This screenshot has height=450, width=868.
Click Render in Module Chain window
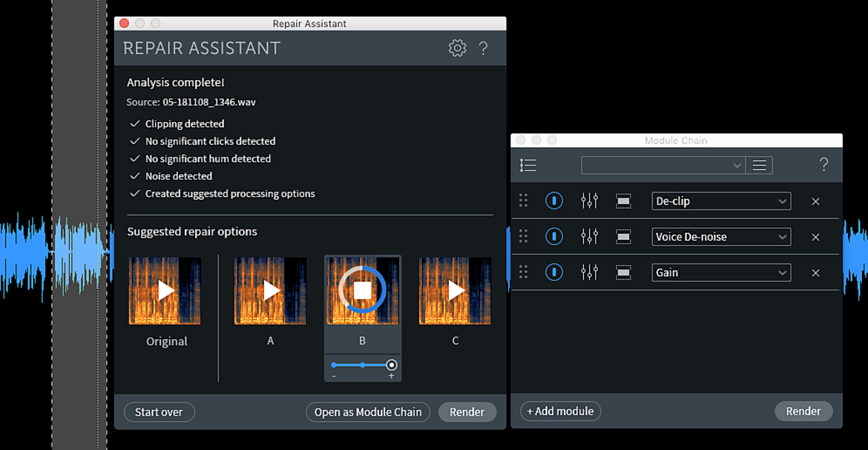(x=803, y=411)
